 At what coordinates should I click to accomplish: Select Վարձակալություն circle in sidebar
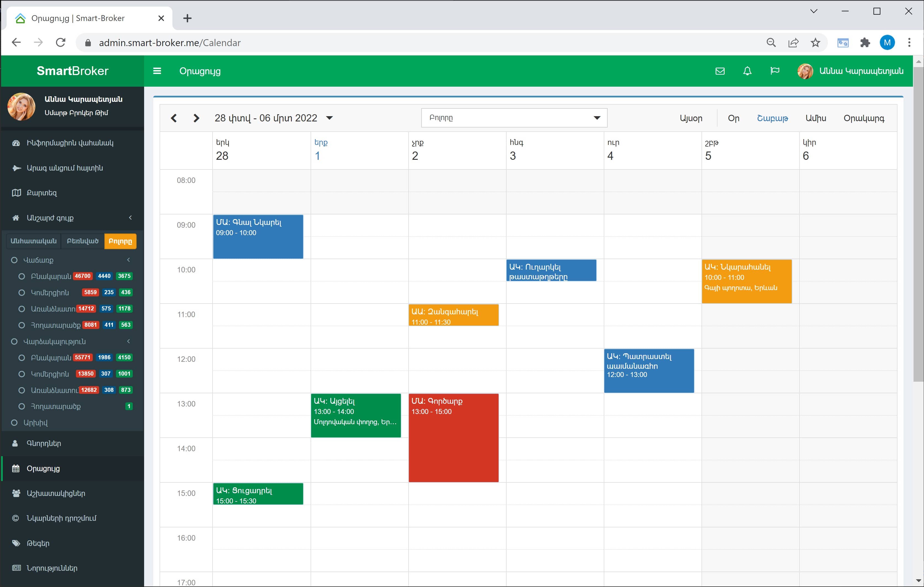[x=15, y=341]
